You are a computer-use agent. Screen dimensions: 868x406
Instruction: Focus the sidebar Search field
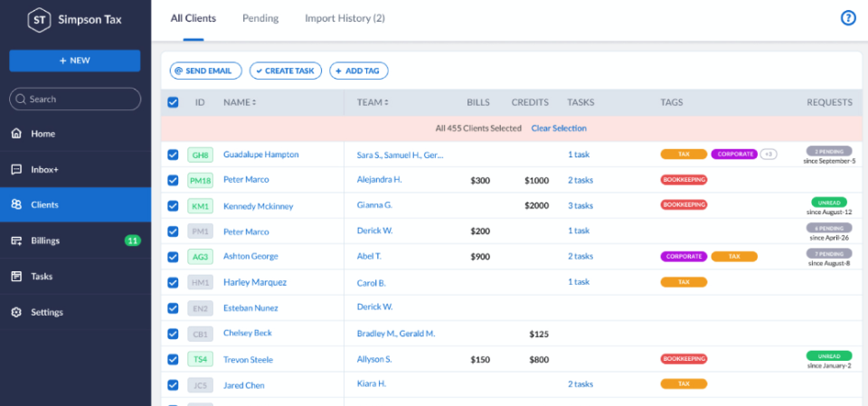(x=76, y=99)
